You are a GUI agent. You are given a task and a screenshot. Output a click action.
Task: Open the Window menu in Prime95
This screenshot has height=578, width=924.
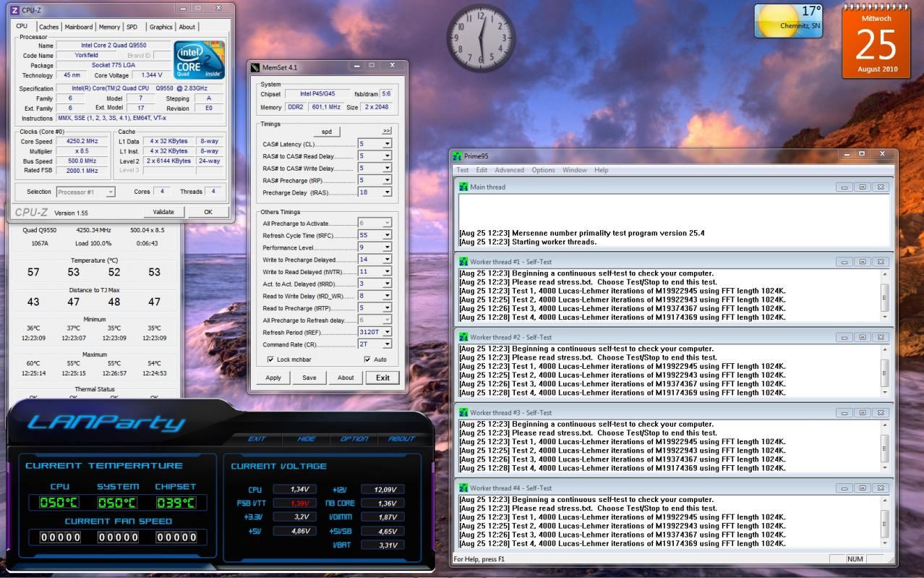pos(574,170)
